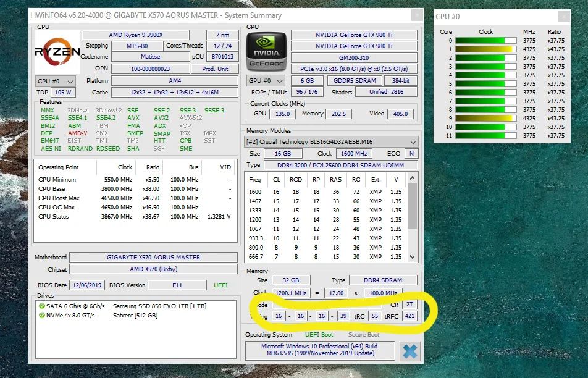Click the Ryzen CPU logo
The width and height of the screenshot is (588, 378).
[x=57, y=52]
